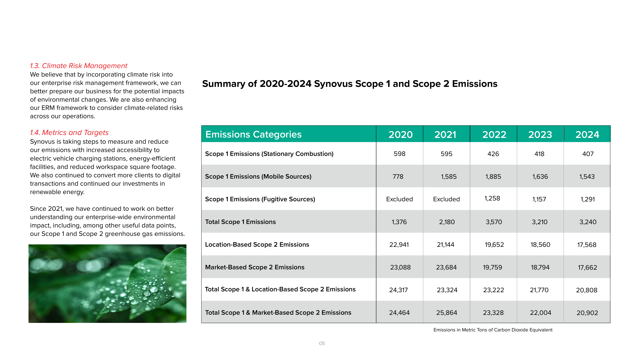Click the value 1,258 in Fugitive Sources
Image resolution: width=644 pixels, height=362 pixels.
[x=492, y=198]
